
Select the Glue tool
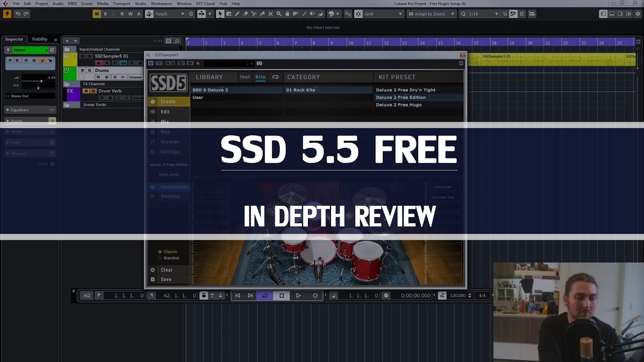pos(263,14)
